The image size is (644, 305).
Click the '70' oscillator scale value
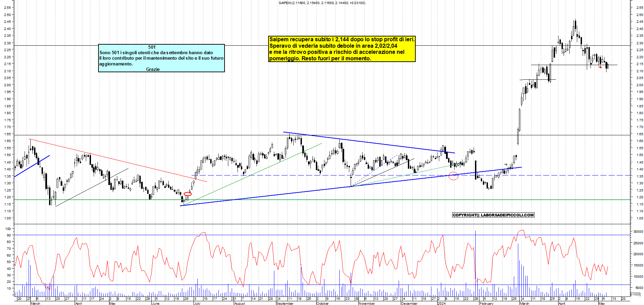[9, 249]
